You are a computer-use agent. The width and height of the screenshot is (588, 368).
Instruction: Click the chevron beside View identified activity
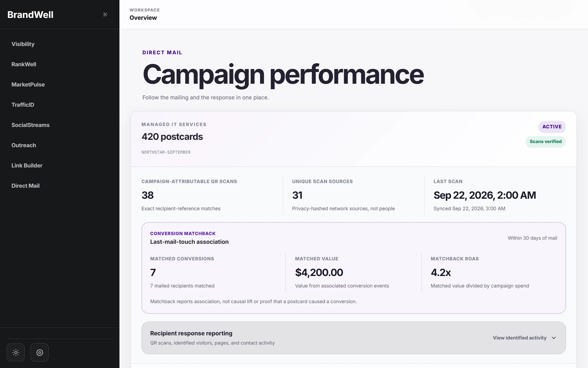click(554, 338)
